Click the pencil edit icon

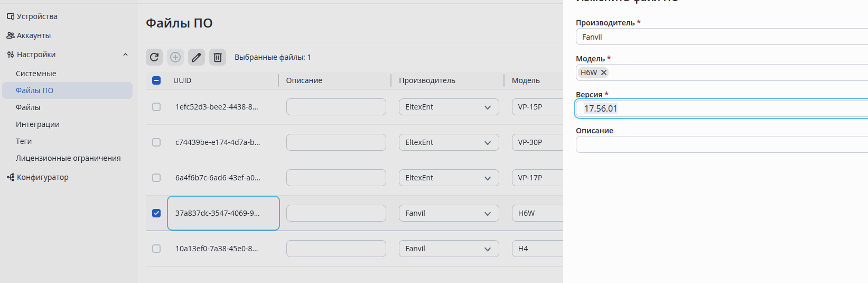197,57
